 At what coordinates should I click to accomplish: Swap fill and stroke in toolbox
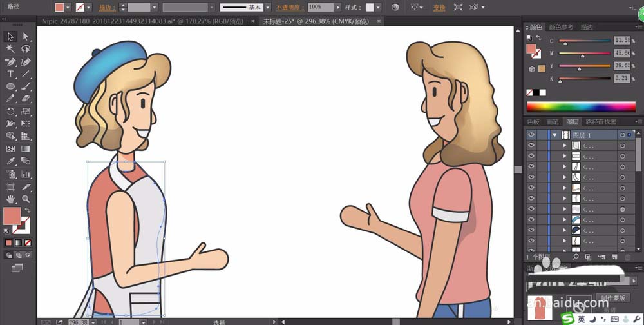[x=27, y=210]
